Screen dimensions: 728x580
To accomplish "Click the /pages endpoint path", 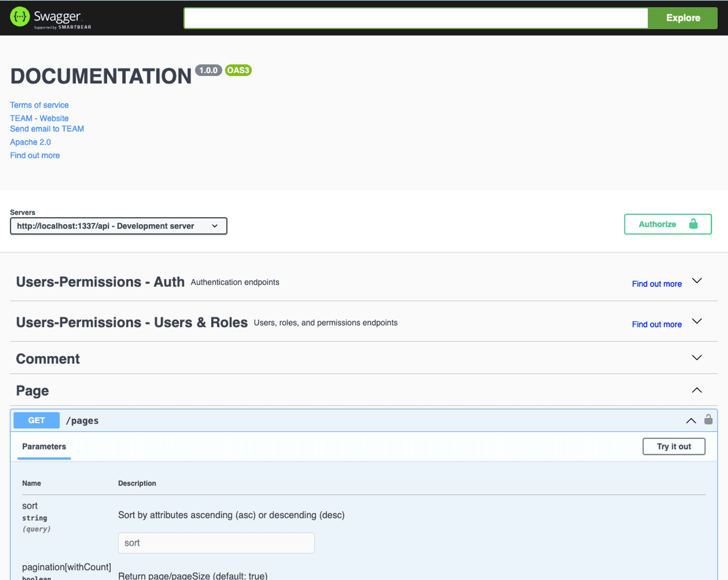I will pos(82,421).
